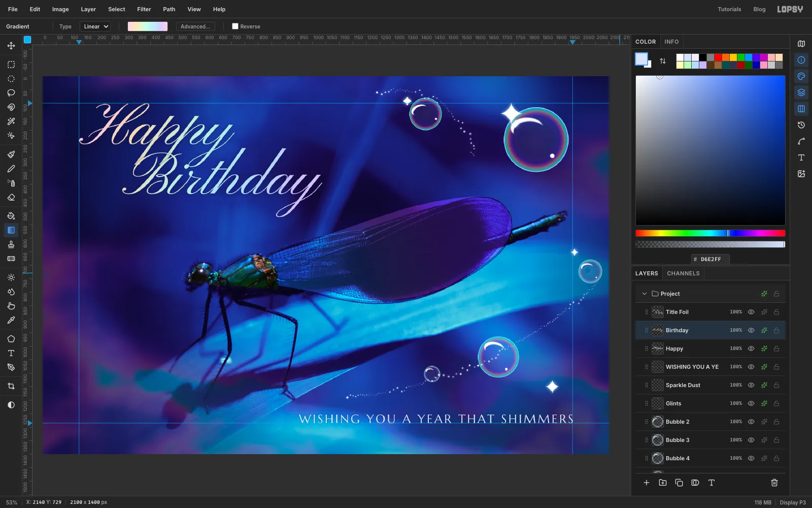
Task: Hide the Bubble 3 layer
Action: coord(751,440)
